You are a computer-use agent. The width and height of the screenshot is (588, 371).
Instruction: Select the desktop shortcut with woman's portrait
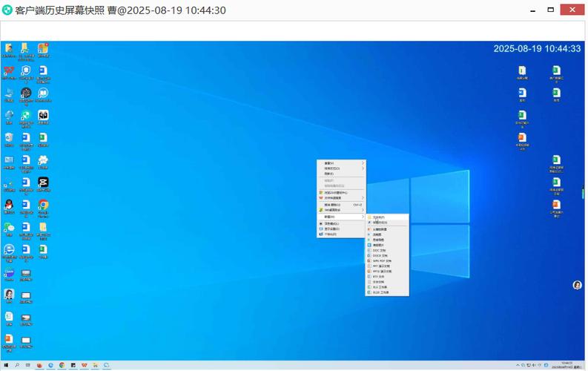(9, 296)
